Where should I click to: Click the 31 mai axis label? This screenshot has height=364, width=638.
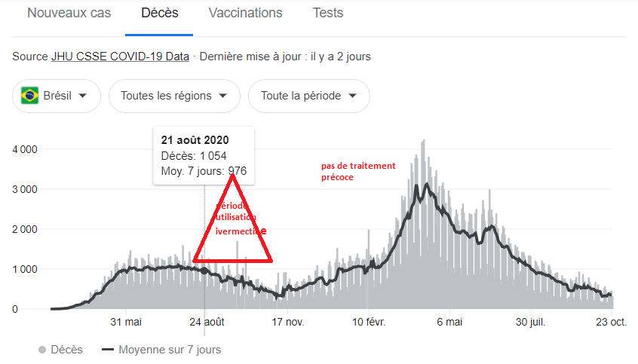pyautogui.click(x=125, y=322)
